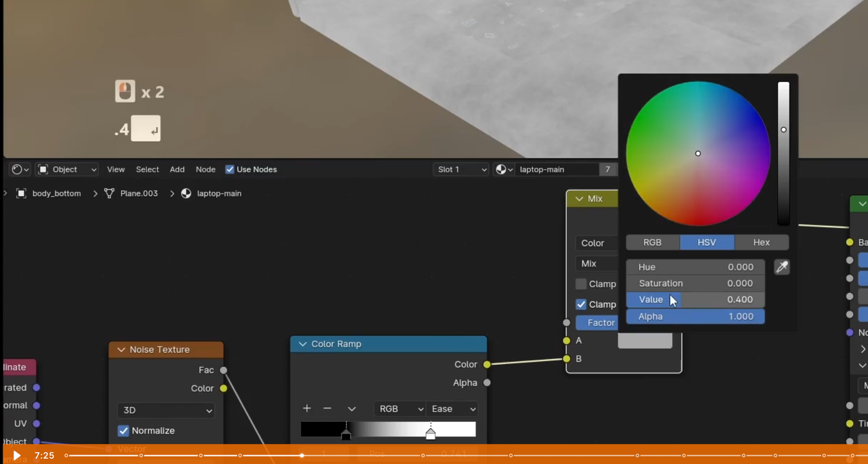Screen dimensions: 868x464
Task: Click body_bottom in the breadcrumb
Action: [56, 193]
